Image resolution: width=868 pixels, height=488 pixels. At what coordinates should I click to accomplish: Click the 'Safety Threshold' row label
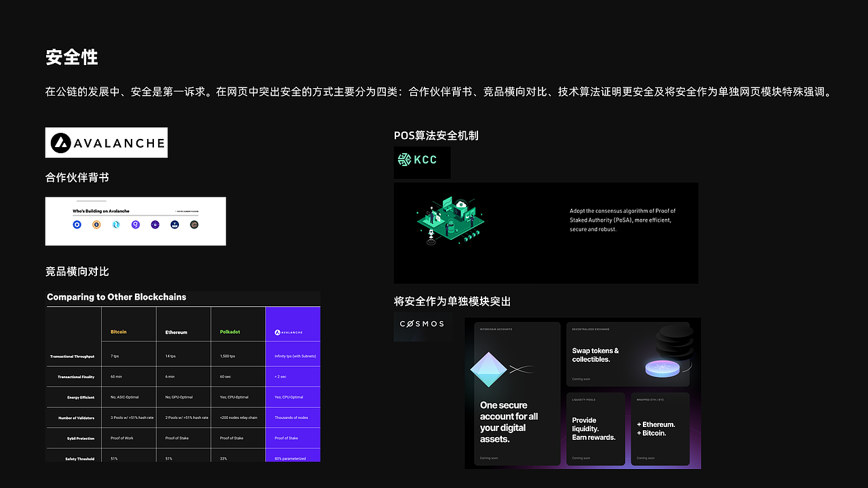point(80,459)
